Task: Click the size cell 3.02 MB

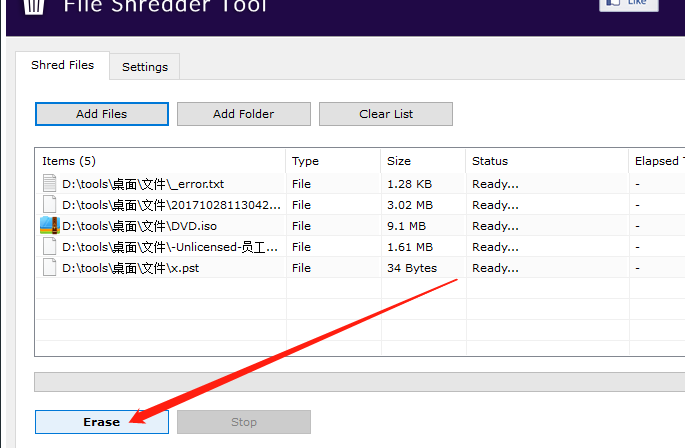Action: [410, 205]
